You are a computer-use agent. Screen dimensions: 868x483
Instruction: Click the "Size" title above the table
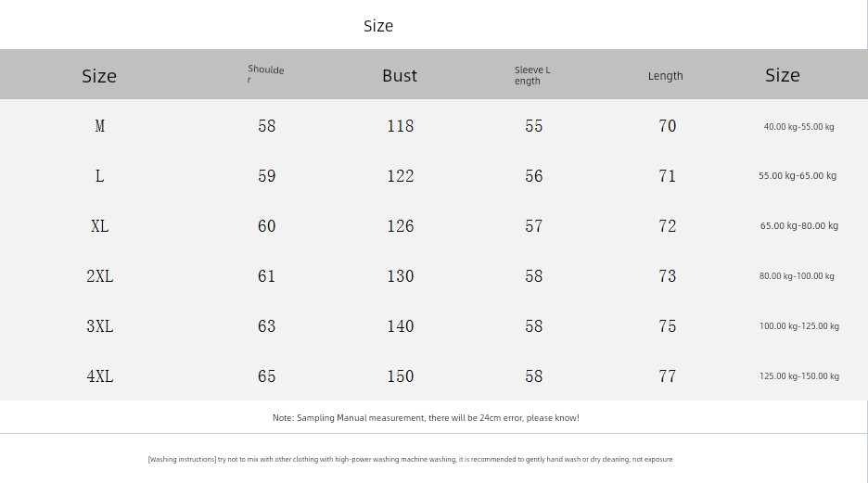pyautogui.click(x=378, y=26)
